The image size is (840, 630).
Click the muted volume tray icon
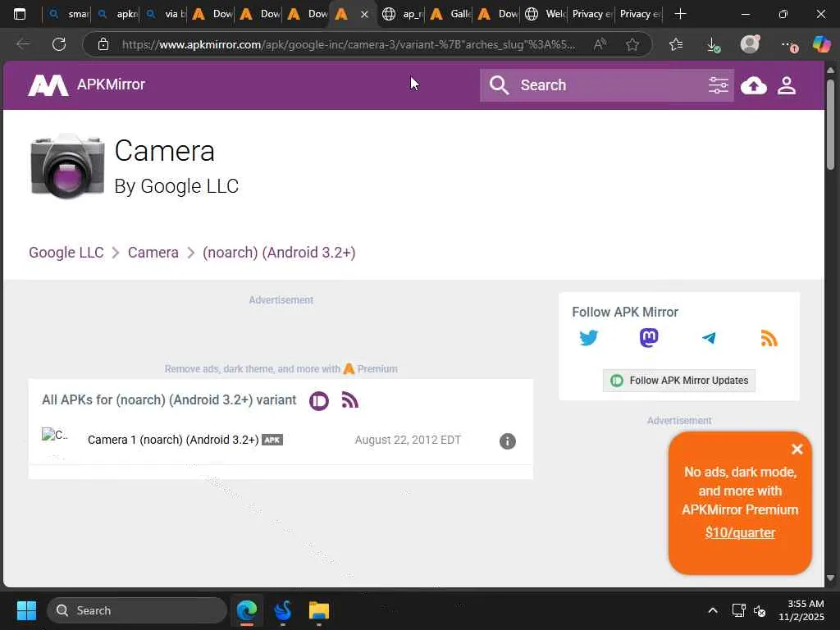(x=760, y=610)
